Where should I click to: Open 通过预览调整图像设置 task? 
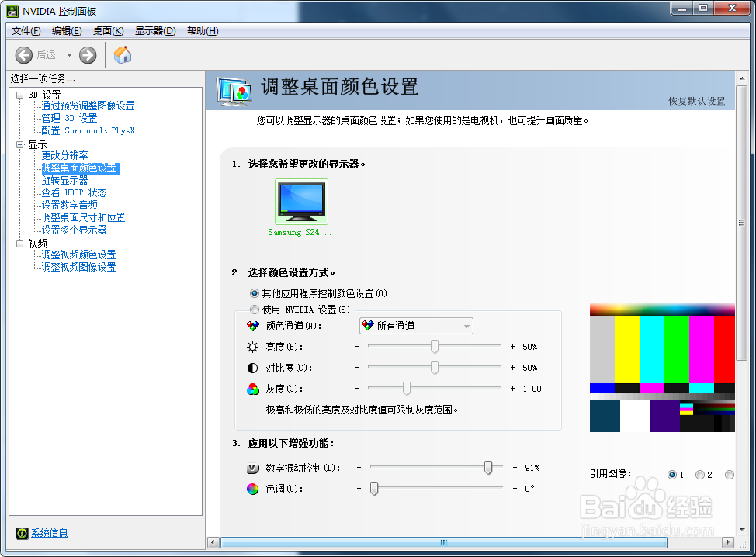click(x=88, y=106)
